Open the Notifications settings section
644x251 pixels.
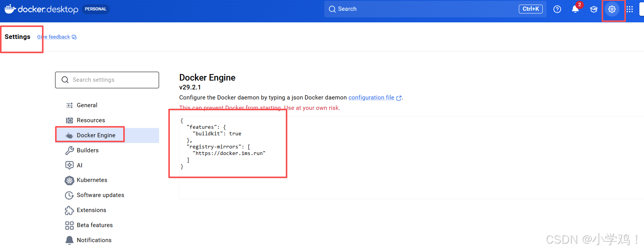(107, 240)
